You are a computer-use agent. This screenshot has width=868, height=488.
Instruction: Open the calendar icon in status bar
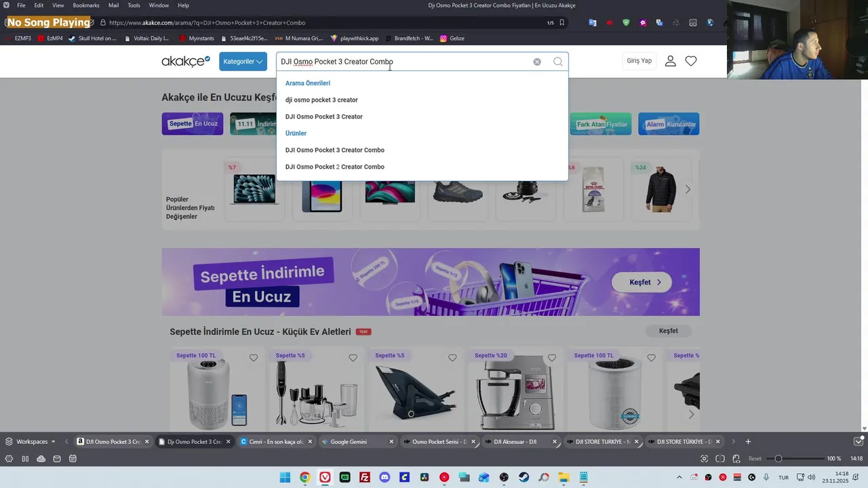coord(73,459)
